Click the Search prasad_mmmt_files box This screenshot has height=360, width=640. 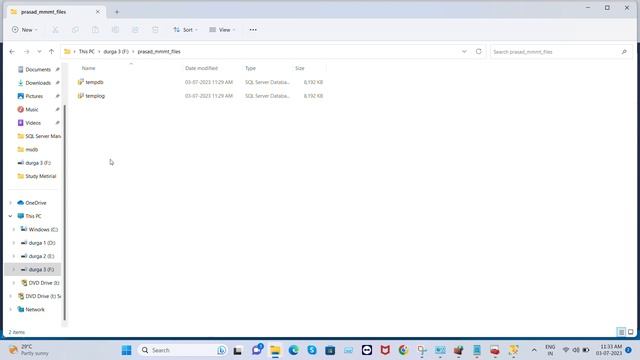click(x=560, y=52)
